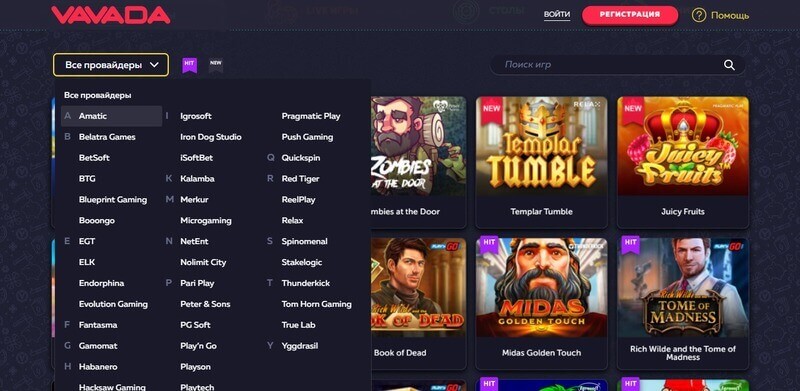Click the Войти login link
This screenshot has width=800, height=391.
pyautogui.click(x=557, y=15)
